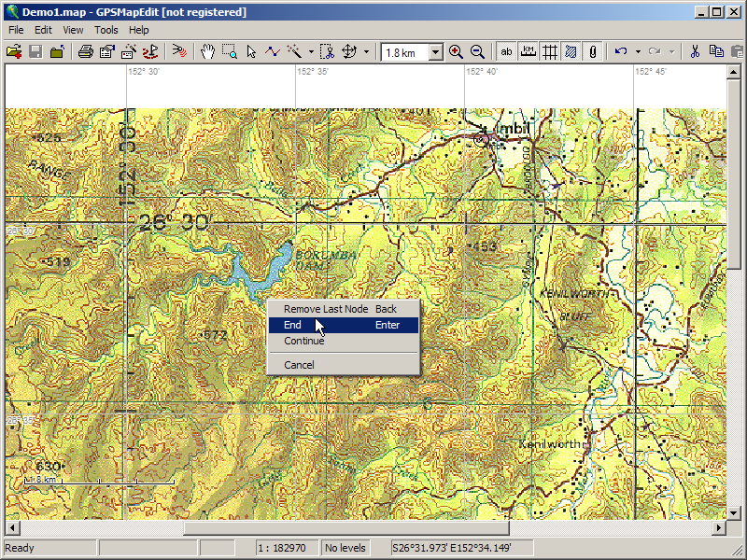Image resolution: width=747 pixels, height=560 pixels.
Task: Click the Open file folder icon
Action: (14, 52)
